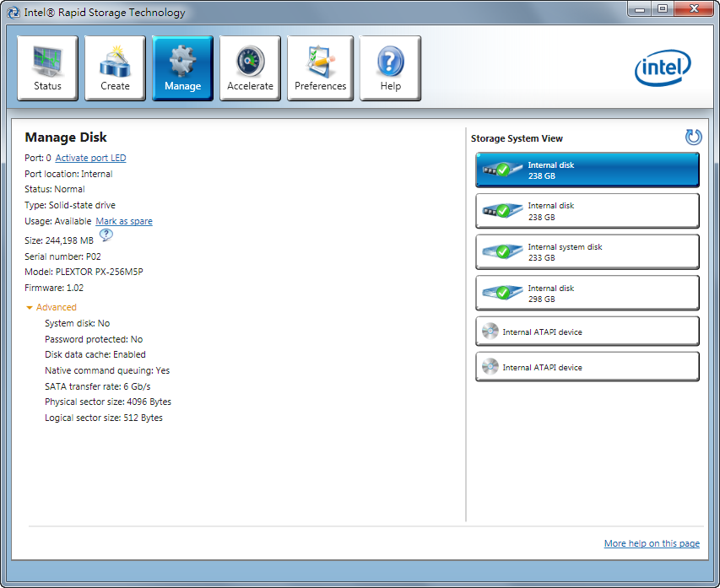Open the Accelerate section

pos(250,68)
